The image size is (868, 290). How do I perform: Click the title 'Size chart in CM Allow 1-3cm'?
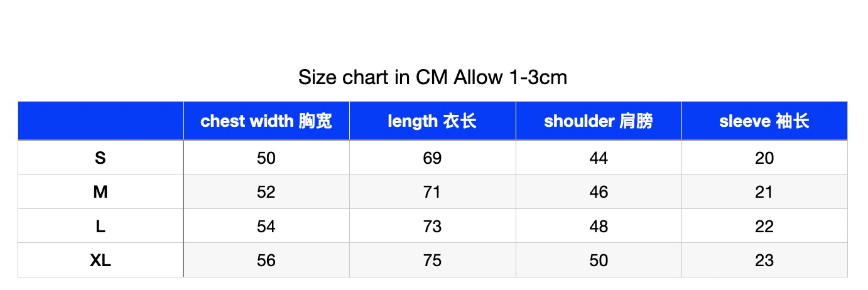pos(433,78)
